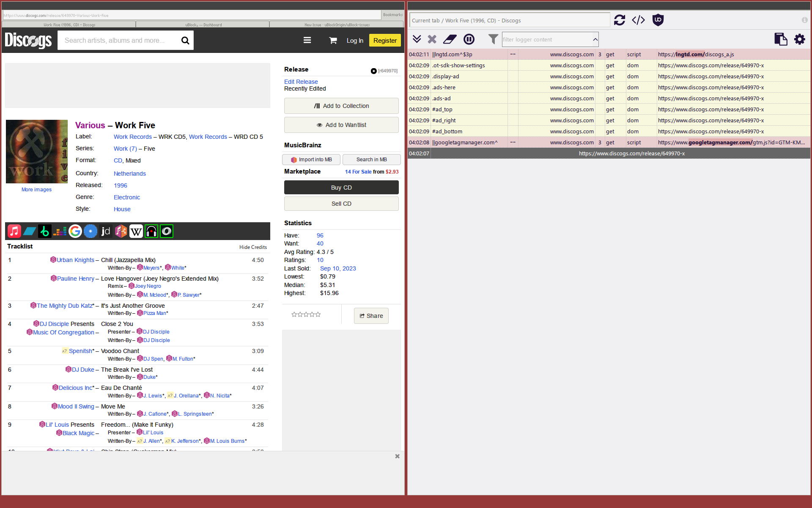Click the 'Add to Wantlist' button
The width and height of the screenshot is (812, 508).
tap(341, 125)
